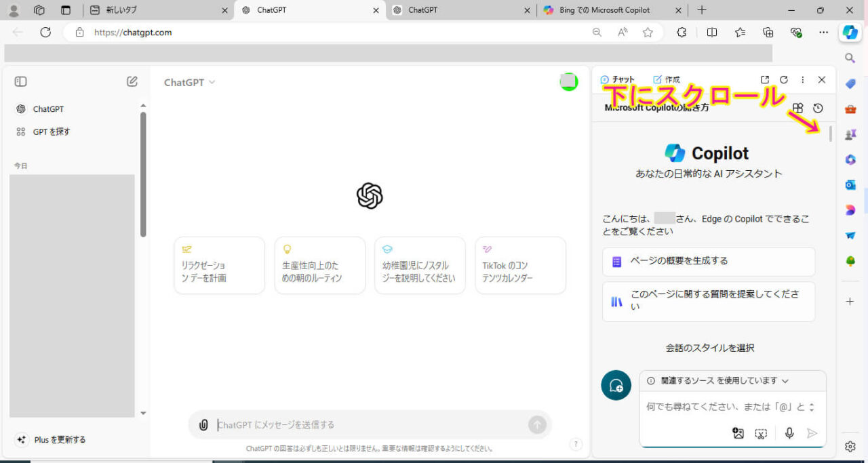Click ページの概要を生成する in Copilot
This screenshot has width=868, height=463.
(709, 261)
